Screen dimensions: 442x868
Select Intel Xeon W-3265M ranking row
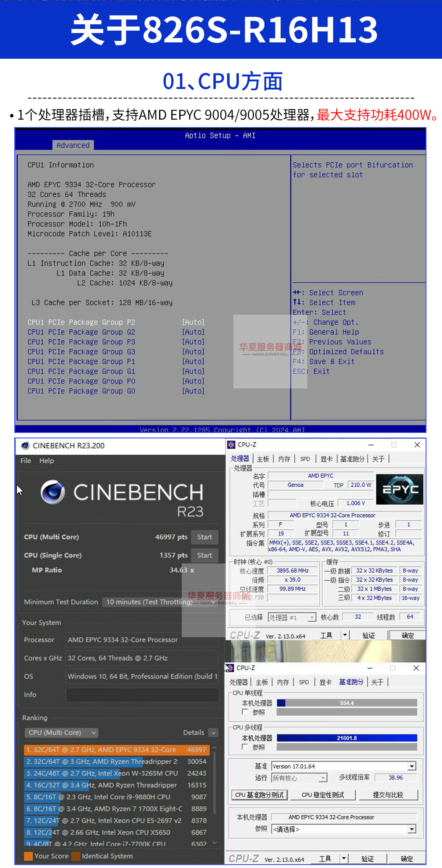click(x=117, y=773)
